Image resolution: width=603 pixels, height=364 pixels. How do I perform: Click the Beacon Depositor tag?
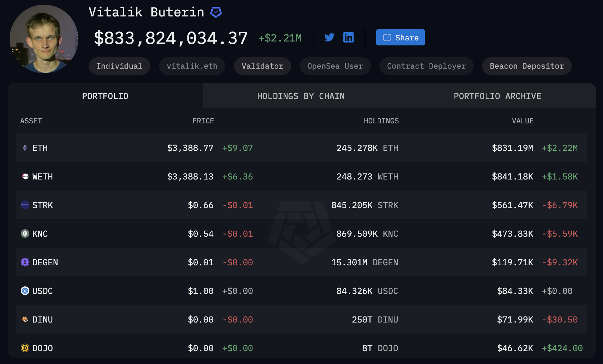pos(527,66)
